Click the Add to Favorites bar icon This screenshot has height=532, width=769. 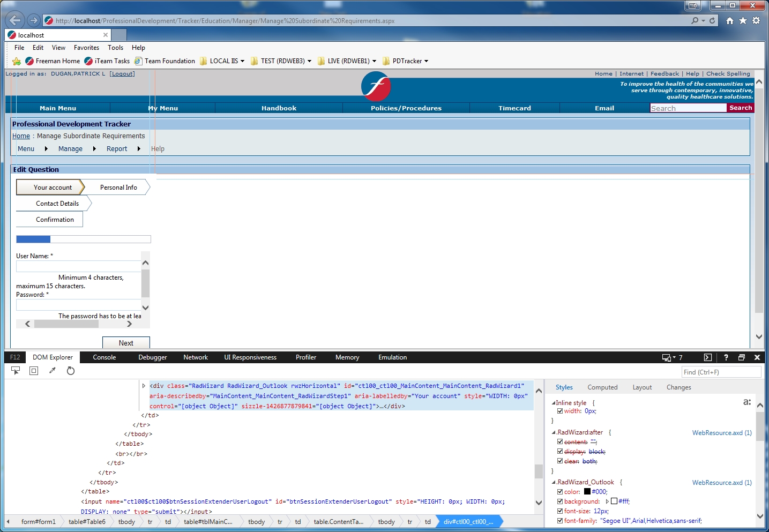tap(17, 61)
